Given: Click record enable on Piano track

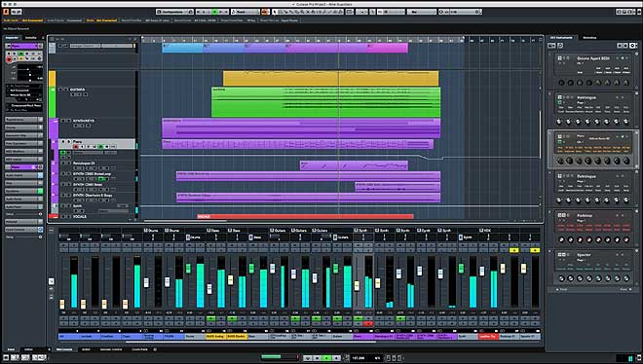Looking at the screenshot, I should click(75, 147).
